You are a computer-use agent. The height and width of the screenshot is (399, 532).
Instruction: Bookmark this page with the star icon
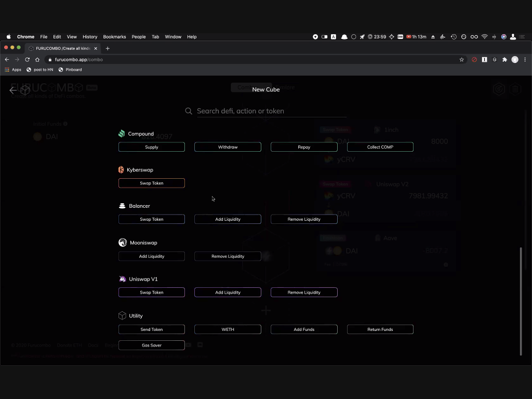461,59
